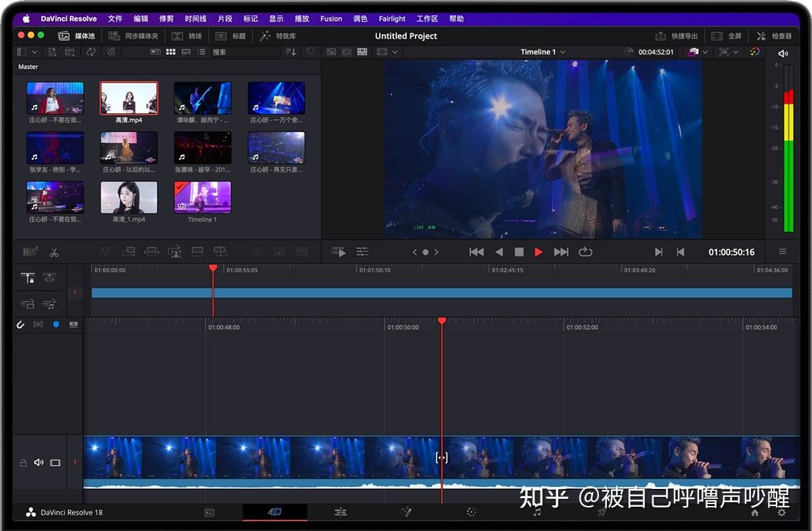Viewport: 812px width, 531px height.
Task: Open the Inspector panel (检查器)
Action: (x=774, y=36)
